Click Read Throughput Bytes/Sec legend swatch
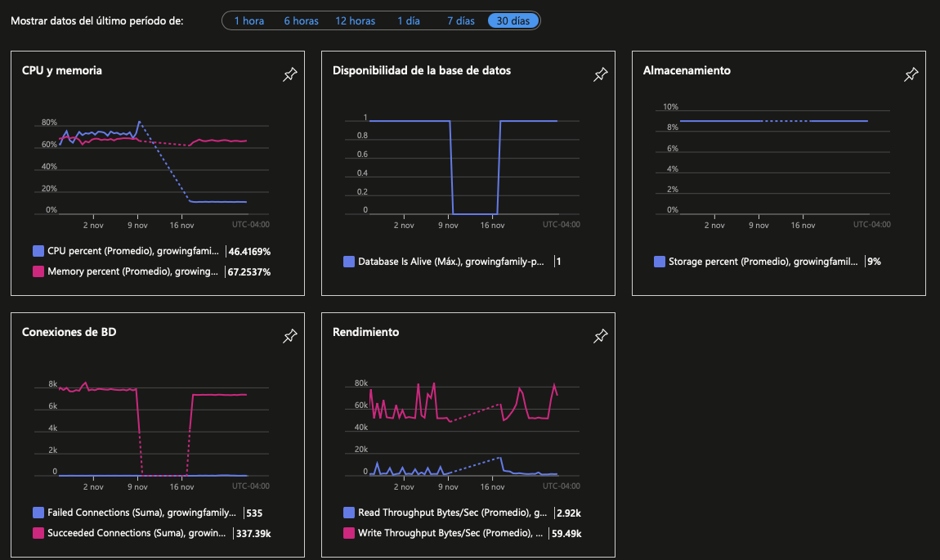Image resolution: width=940 pixels, height=560 pixels. [x=349, y=513]
